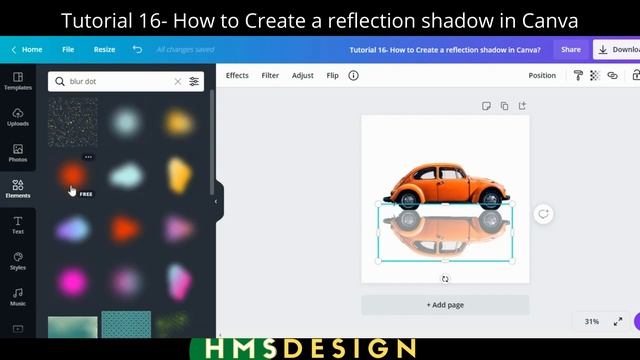Click the link icon in toolbar
This screenshot has width=640, height=360.
[x=612, y=76]
